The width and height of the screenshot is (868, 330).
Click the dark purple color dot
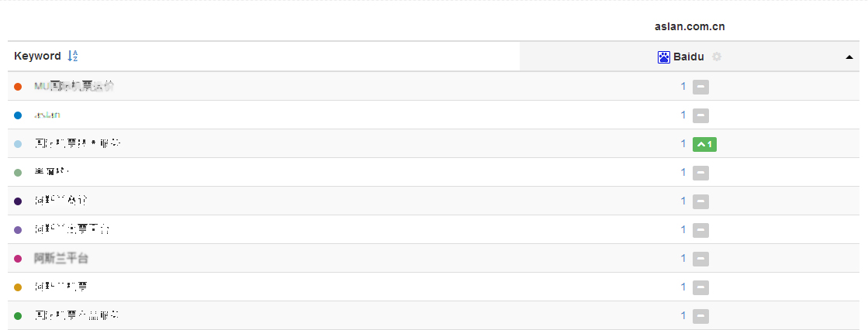[x=18, y=201]
